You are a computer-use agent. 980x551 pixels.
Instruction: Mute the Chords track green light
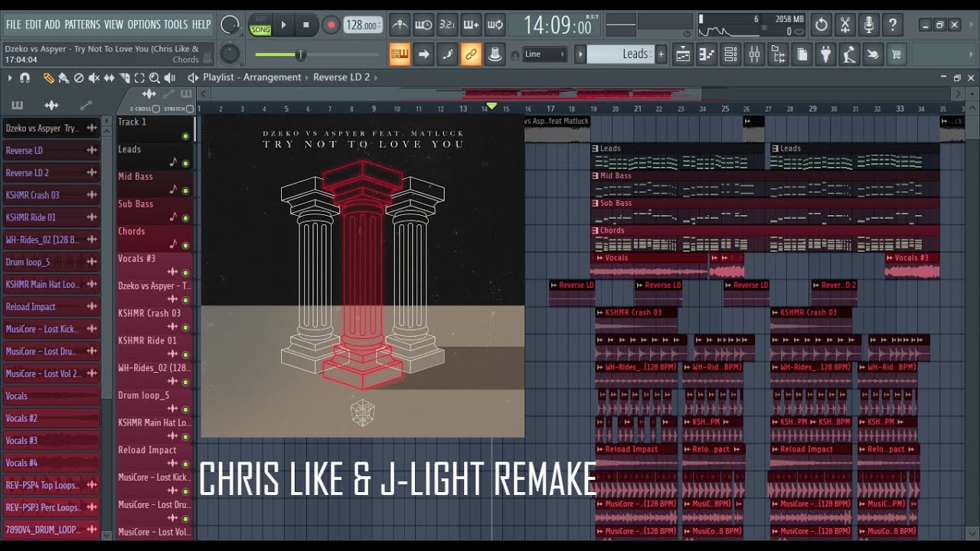tap(185, 246)
